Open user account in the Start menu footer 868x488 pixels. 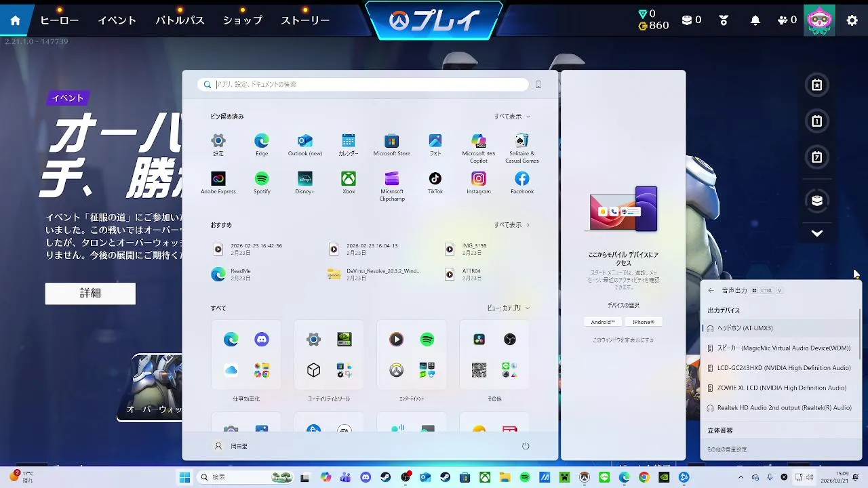pos(231,446)
